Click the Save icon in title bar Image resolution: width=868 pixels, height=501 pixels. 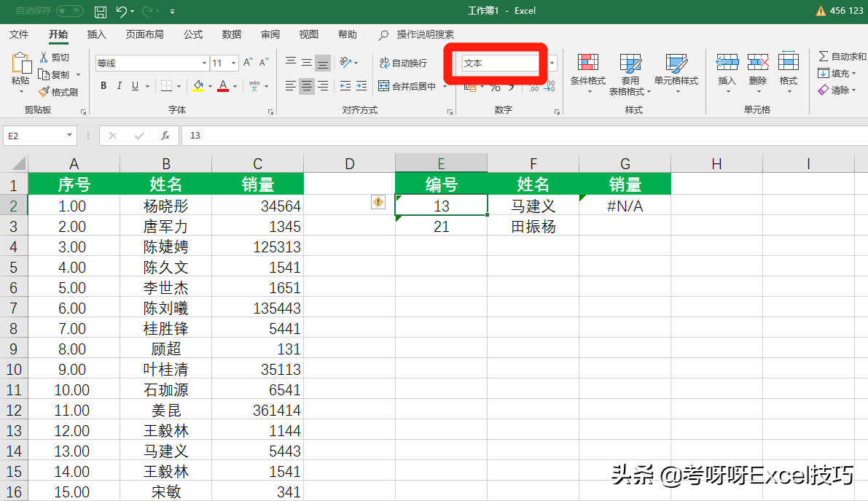coord(101,12)
